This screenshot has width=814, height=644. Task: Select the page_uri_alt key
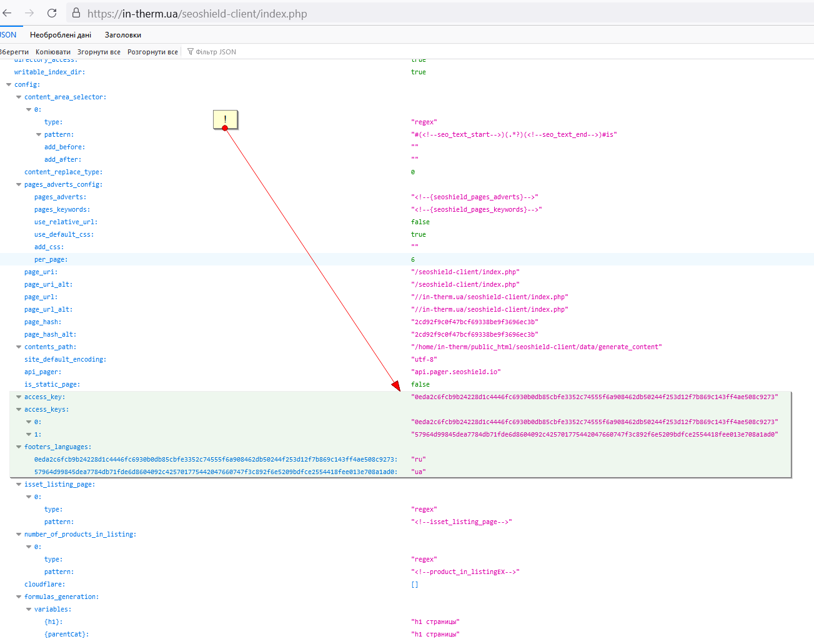48,285
